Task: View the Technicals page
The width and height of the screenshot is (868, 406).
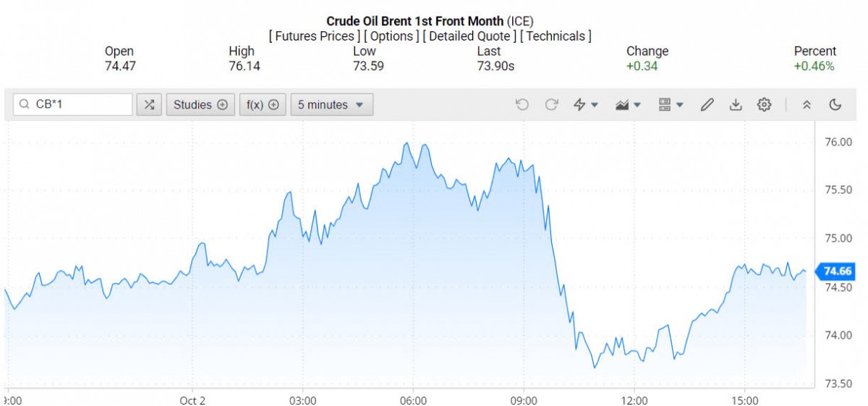Action: click(x=556, y=35)
